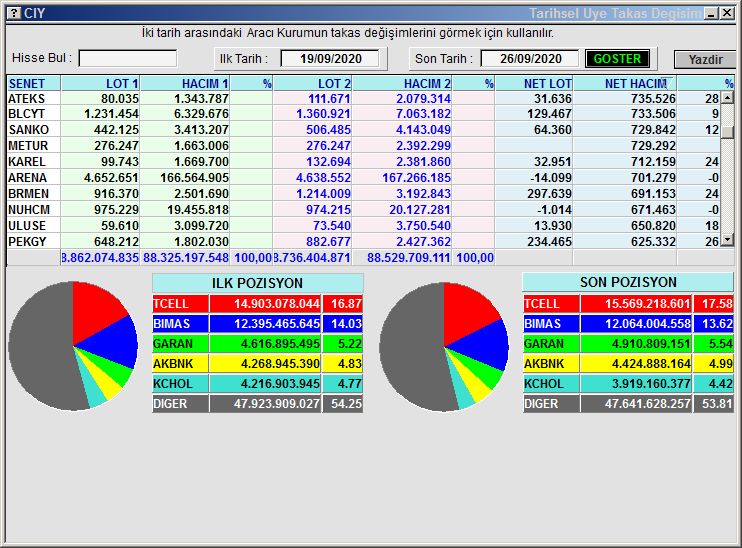The width and height of the screenshot is (742, 548).
Task: Click the ILK POZISYON pie chart
Action: [73, 346]
